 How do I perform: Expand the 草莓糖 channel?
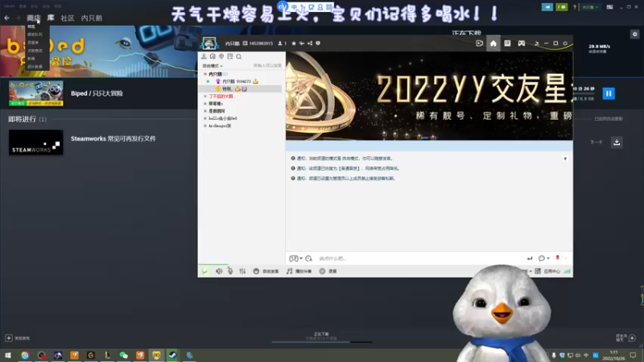click(x=205, y=104)
